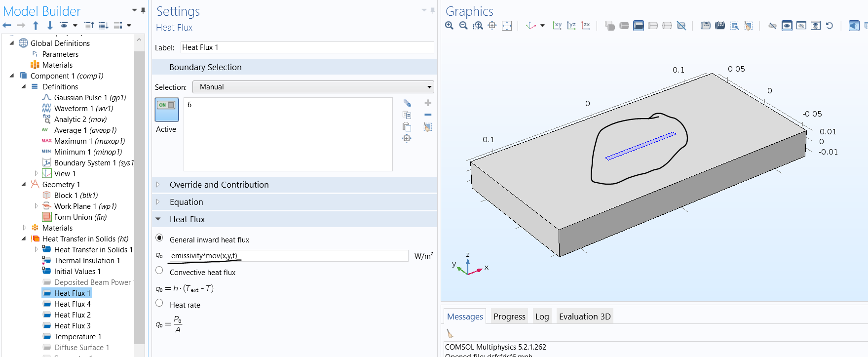This screenshot has width=868, height=357.
Task: Select the Heat rate radio button
Action: click(x=159, y=303)
